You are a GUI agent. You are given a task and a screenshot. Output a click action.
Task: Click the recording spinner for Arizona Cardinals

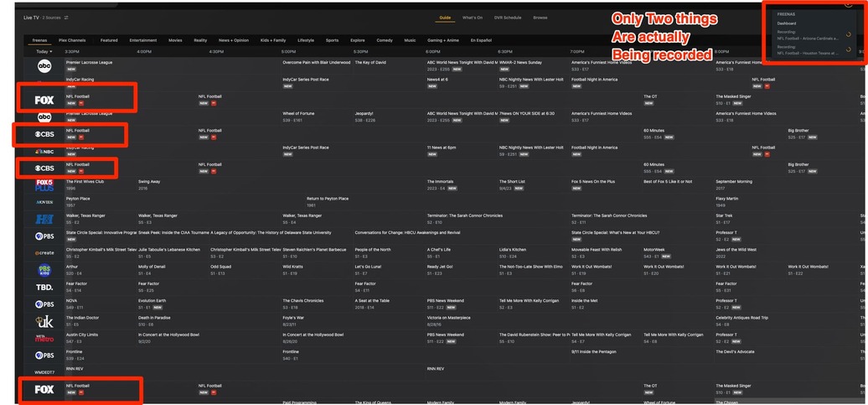tap(849, 34)
